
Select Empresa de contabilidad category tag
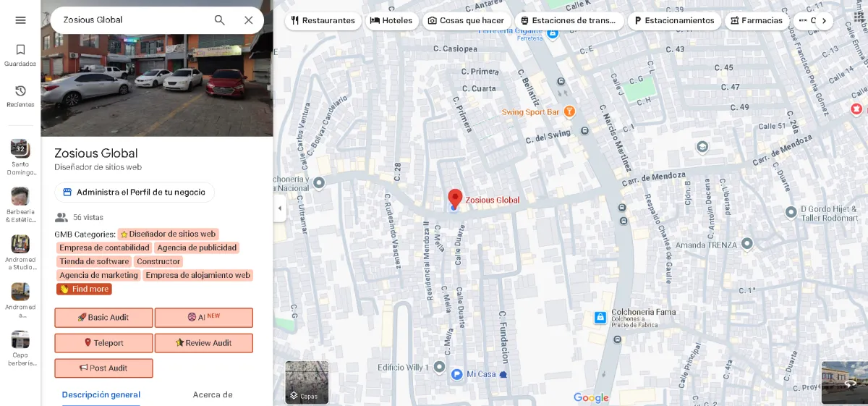click(x=104, y=248)
